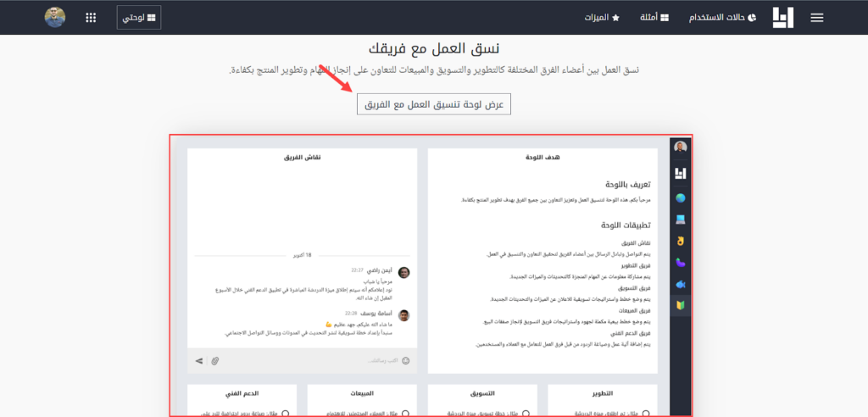The height and width of the screenshot is (417, 868).
Task: Check the first task circle under التطوير
Action: 646,413
